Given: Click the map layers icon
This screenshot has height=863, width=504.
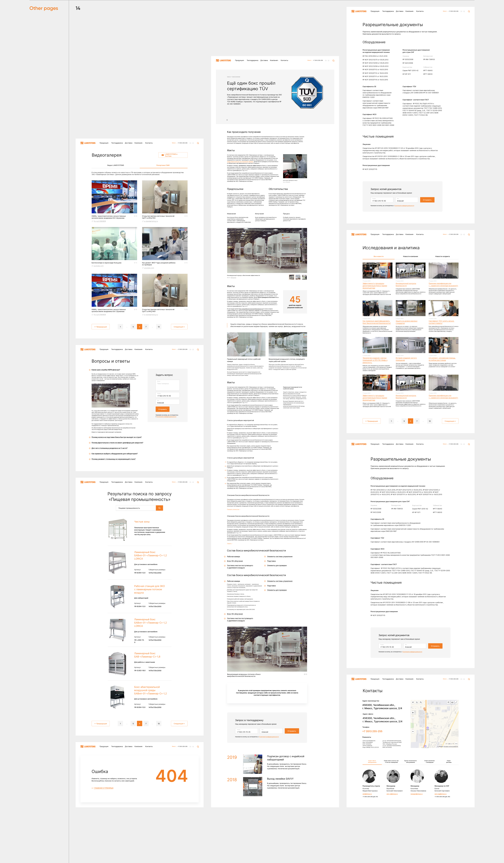Looking at the screenshot, I should point(452,702).
